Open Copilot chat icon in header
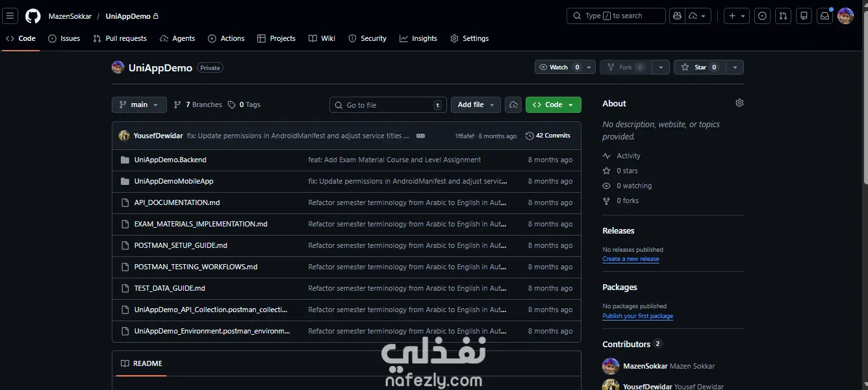 (x=678, y=16)
